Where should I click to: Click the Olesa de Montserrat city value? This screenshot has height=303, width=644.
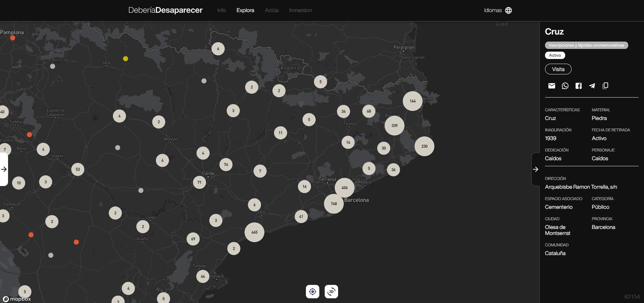557,230
